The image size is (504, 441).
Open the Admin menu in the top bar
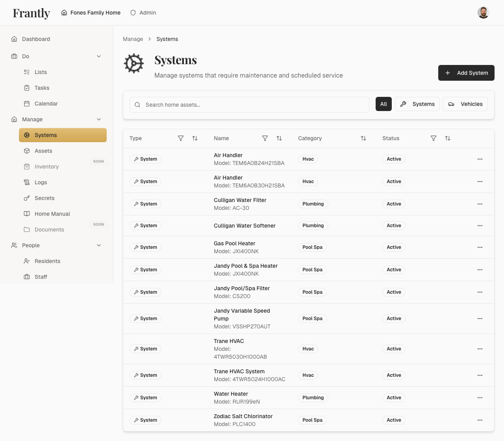(x=143, y=13)
